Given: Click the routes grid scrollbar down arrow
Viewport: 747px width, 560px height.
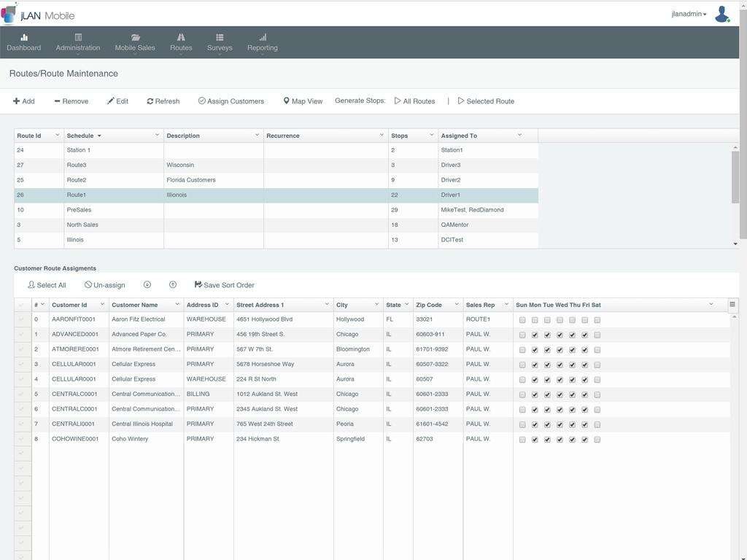Looking at the screenshot, I should [735, 244].
